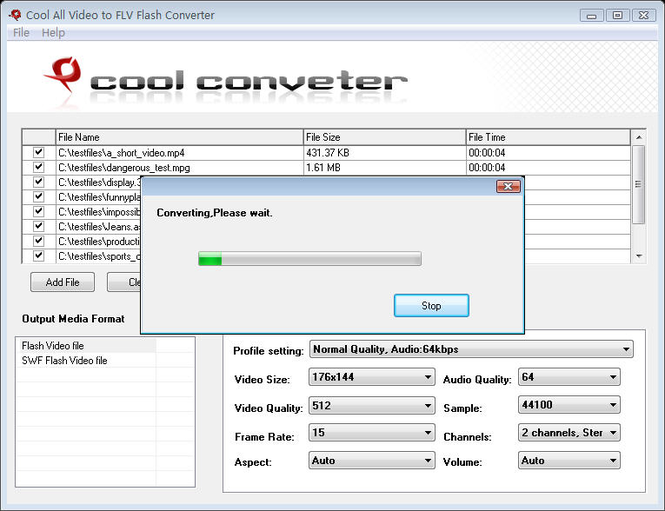The height and width of the screenshot is (511, 665).
Task: Open the File menu
Action: 21,33
